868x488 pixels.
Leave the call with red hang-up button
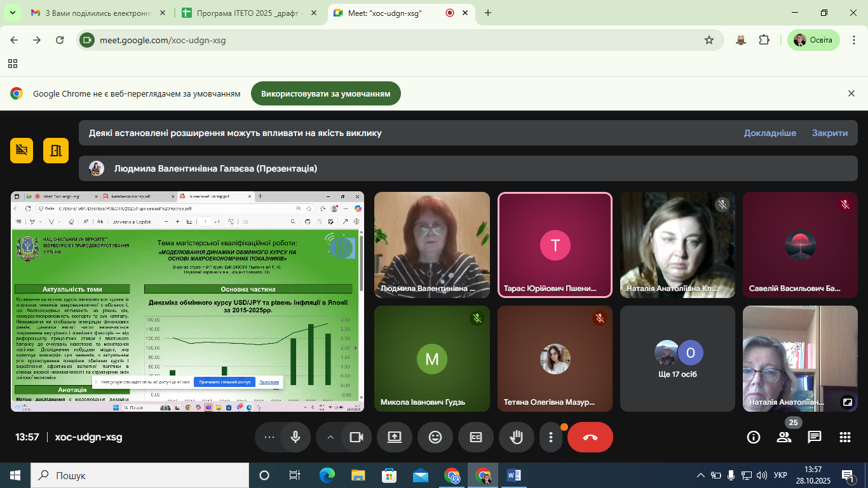tap(590, 437)
